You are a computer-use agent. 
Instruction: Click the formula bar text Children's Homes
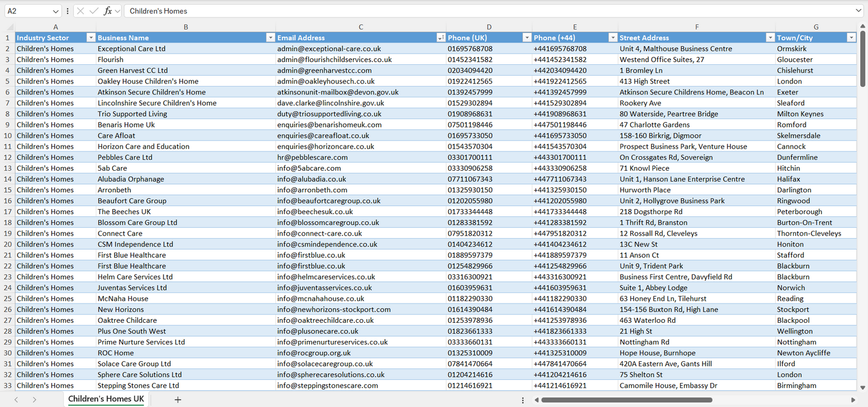[158, 11]
